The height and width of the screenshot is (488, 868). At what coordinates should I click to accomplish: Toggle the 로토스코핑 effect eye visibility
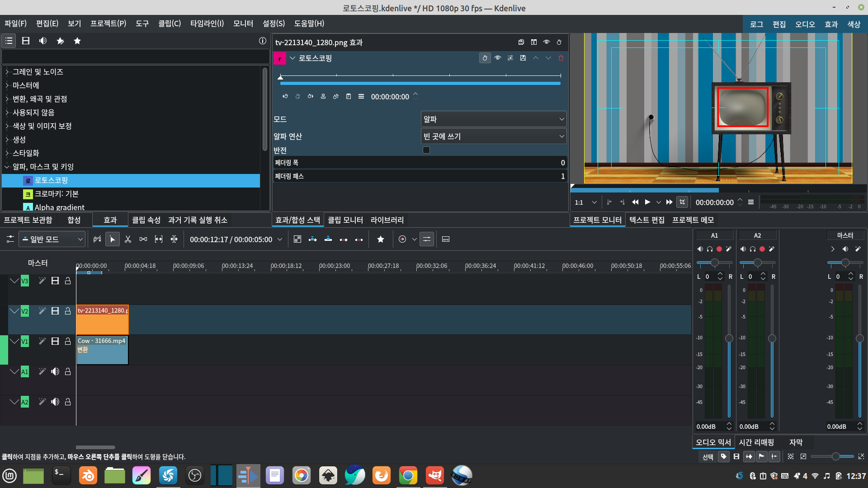pos(498,58)
